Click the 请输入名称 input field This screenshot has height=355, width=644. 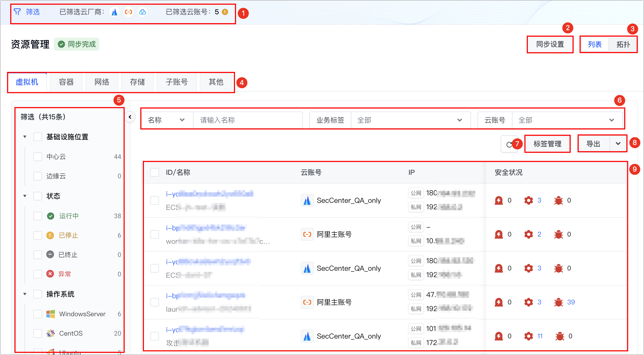point(248,120)
